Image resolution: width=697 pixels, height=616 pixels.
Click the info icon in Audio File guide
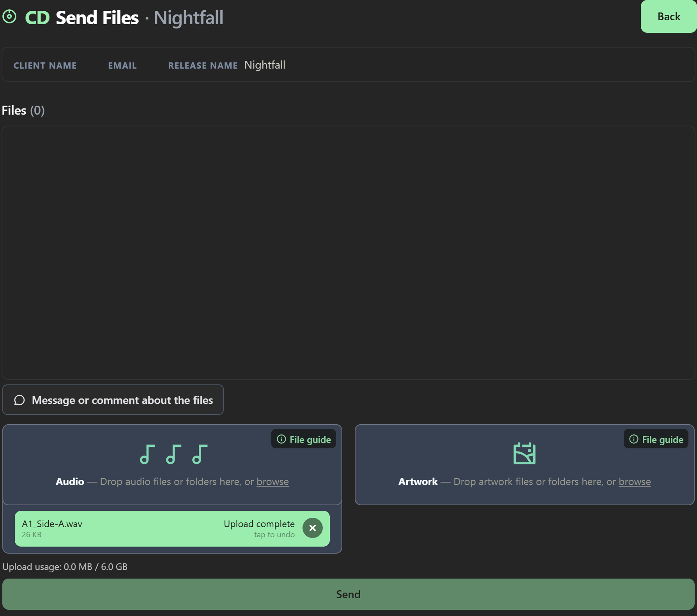pyautogui.click(x=281, y=439)
